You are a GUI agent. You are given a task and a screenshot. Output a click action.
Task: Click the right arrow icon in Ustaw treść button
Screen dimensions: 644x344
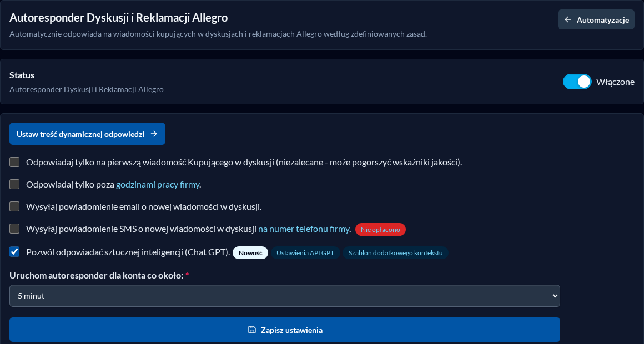coord(154,134)
